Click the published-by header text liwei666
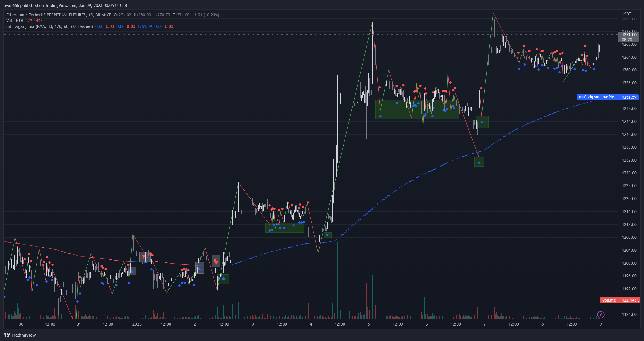644x341 pixels. (11, 6)
